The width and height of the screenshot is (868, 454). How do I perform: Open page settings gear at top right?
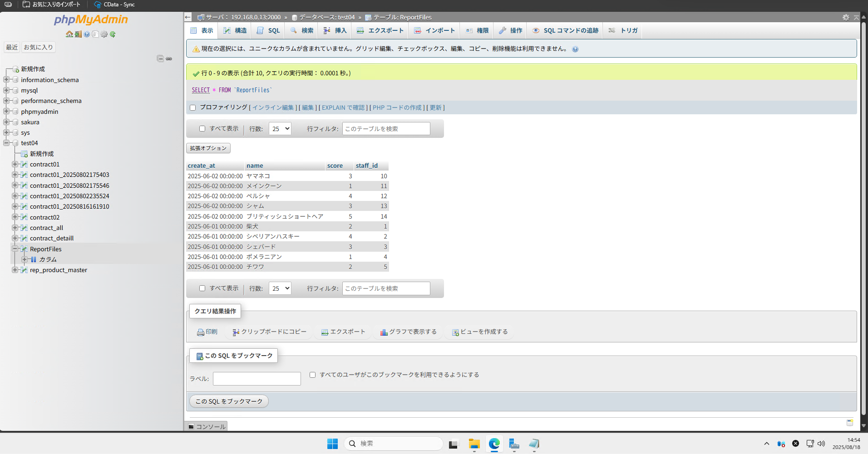click(x=846, y=17)
